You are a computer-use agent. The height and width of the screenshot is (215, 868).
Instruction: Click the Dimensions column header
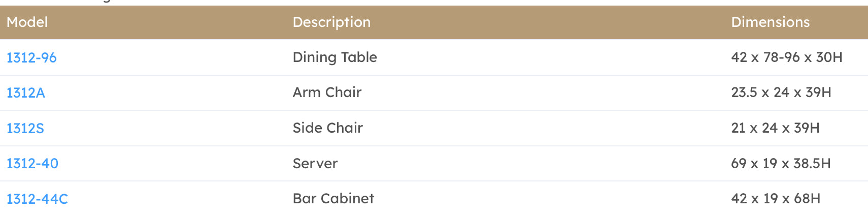point(771,22)
